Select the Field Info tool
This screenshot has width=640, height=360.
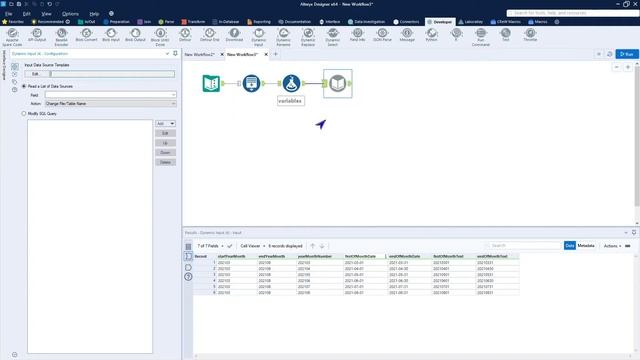tap(358, 35)
